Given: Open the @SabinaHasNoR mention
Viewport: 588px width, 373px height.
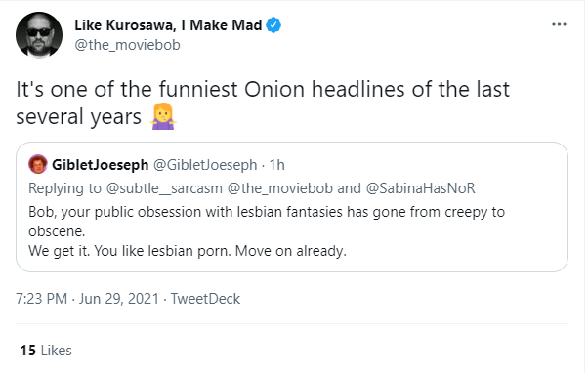Looking at the screenshot, I should point(420,188).
